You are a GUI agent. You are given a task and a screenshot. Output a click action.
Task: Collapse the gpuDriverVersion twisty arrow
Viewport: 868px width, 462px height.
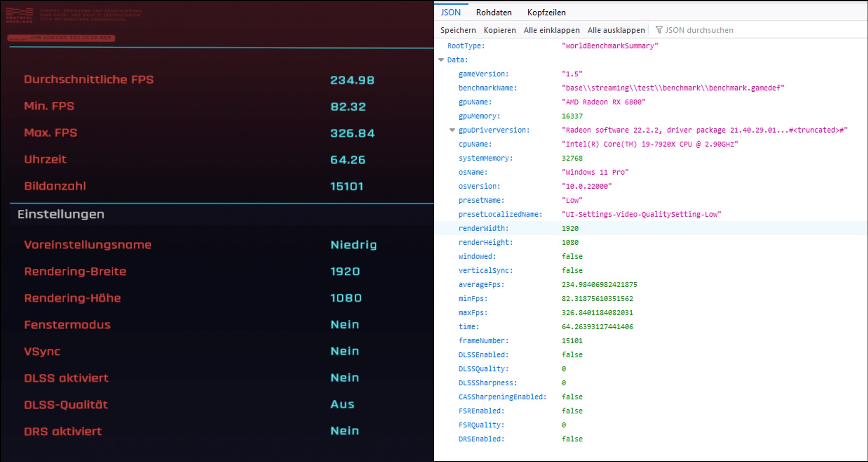[452, 130]
